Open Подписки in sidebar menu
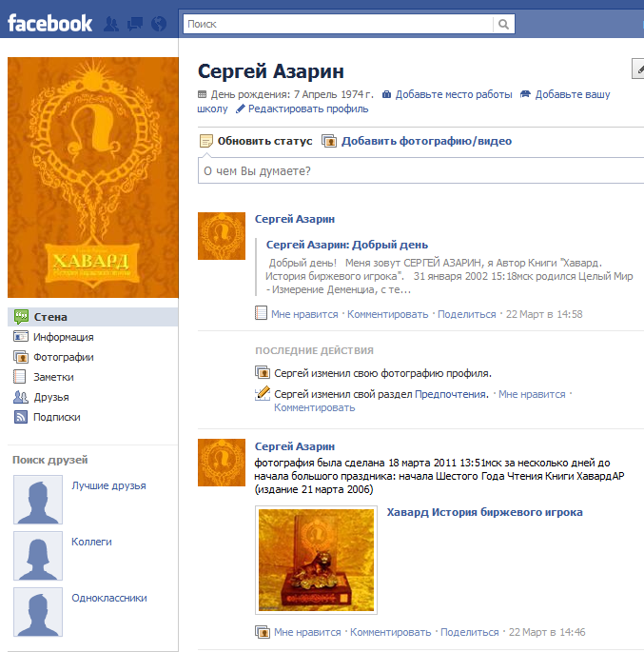The height and width of the screenshot is (652, 644). tap(56, 417)
